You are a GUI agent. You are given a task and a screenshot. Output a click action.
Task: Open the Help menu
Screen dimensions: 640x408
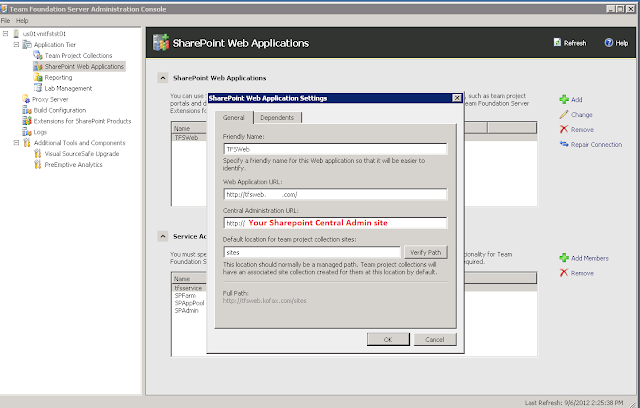coord(22,20)
